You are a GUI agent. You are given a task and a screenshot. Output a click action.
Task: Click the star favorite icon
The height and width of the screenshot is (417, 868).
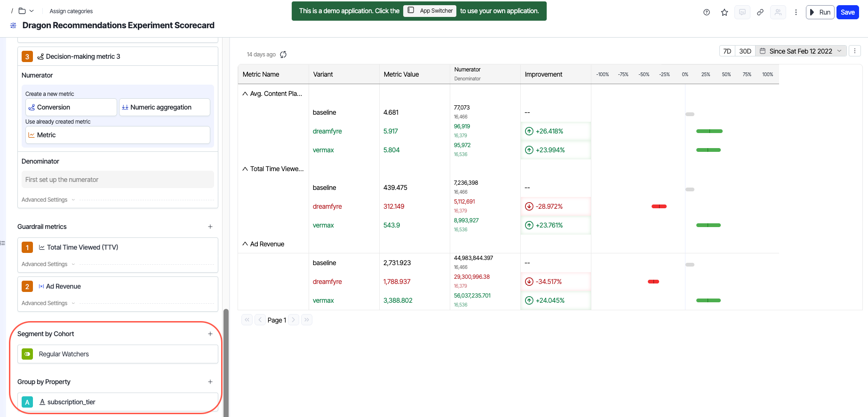725,12
